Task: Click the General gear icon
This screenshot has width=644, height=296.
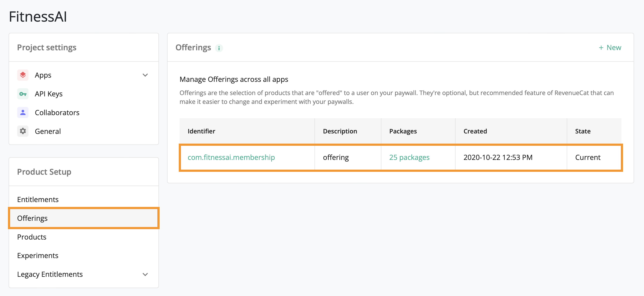Action: [23, 131]
